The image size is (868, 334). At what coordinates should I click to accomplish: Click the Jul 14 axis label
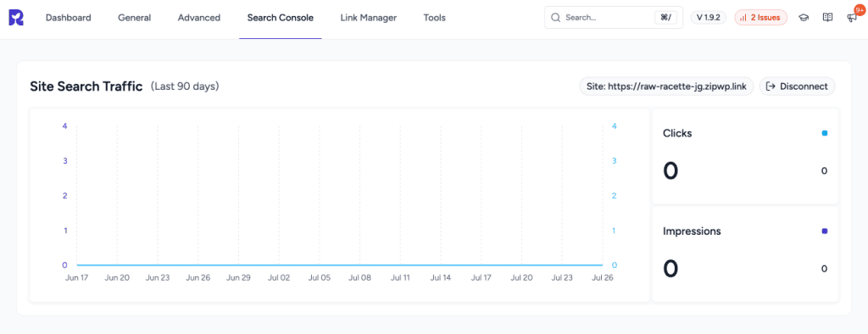pos(441,277)
